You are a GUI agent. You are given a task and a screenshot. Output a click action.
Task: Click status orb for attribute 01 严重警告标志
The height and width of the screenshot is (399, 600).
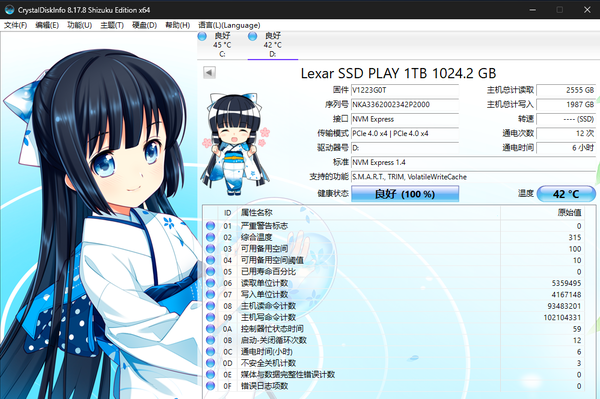[x=210, y=226]
